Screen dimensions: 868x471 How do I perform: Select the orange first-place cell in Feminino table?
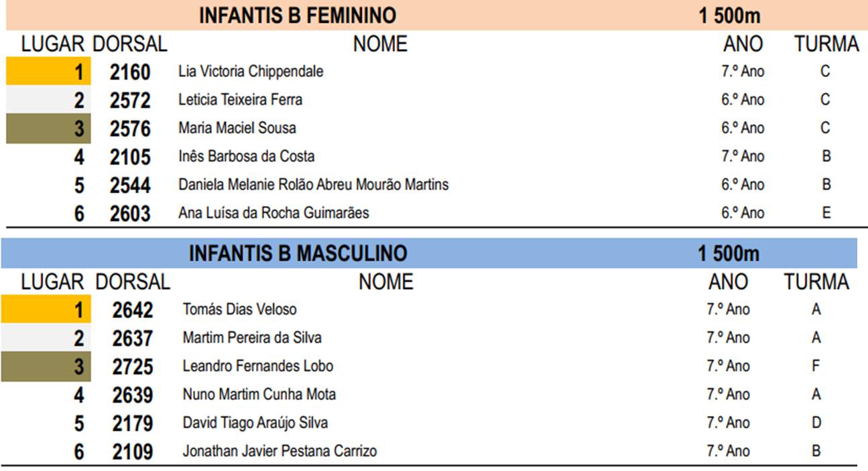click(x=48, y=71)
